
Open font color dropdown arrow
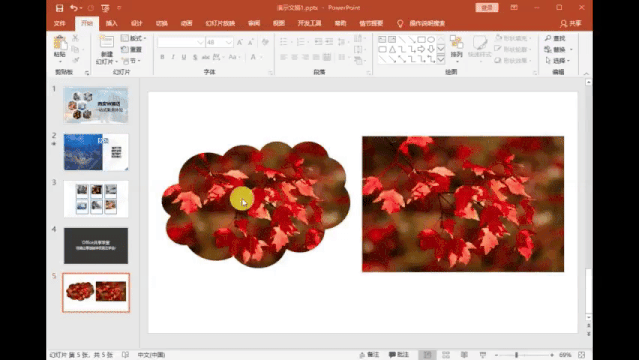coord(261,57)
